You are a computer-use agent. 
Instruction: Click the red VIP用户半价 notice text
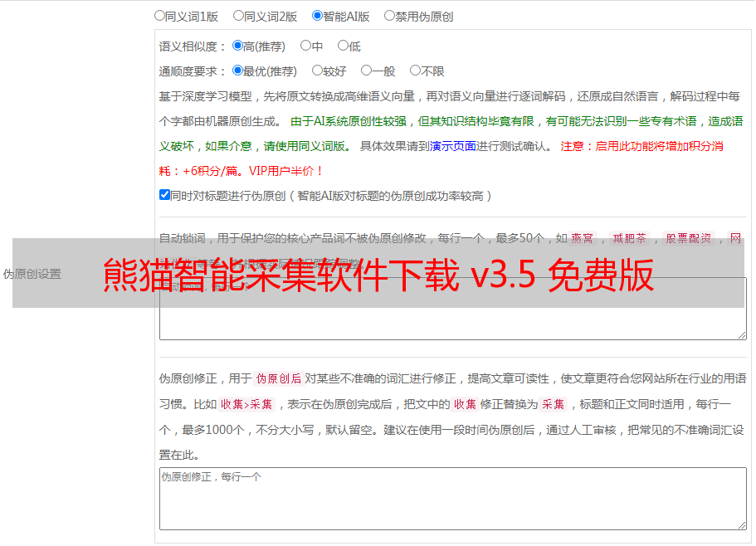pyautogui.click(x=285, y=171)
